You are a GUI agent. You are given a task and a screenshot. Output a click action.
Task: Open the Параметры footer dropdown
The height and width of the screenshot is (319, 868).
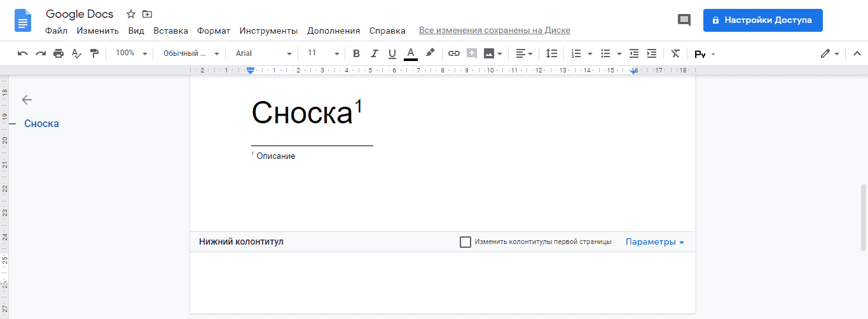(x=655, y=242)
